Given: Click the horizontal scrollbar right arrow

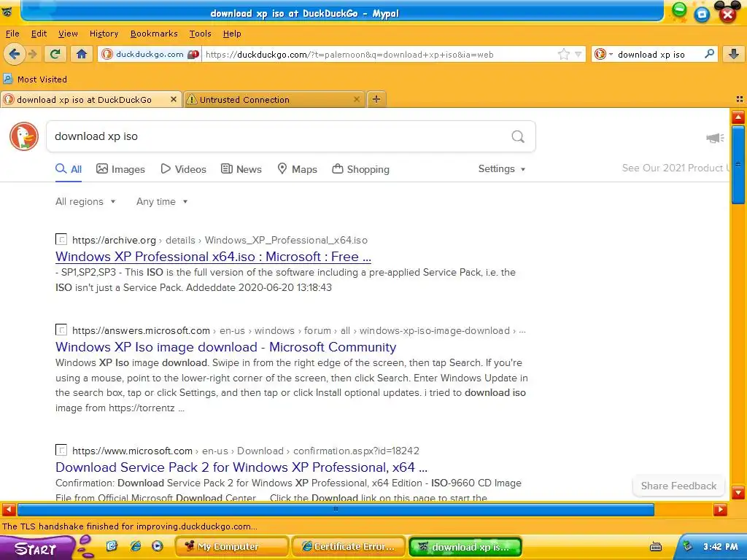Looking at the screenshot, I should (720, 510).
